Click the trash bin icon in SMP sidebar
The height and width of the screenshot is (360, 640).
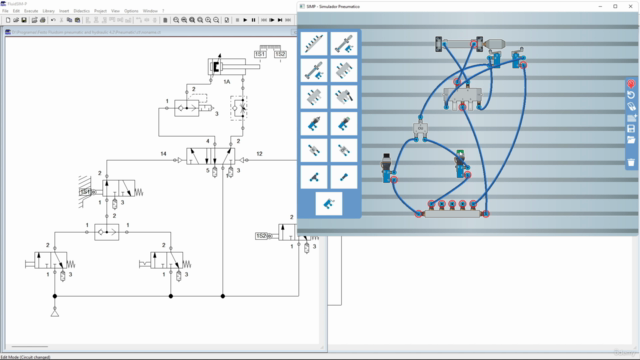pyautogui.click(x=631, y=162)
